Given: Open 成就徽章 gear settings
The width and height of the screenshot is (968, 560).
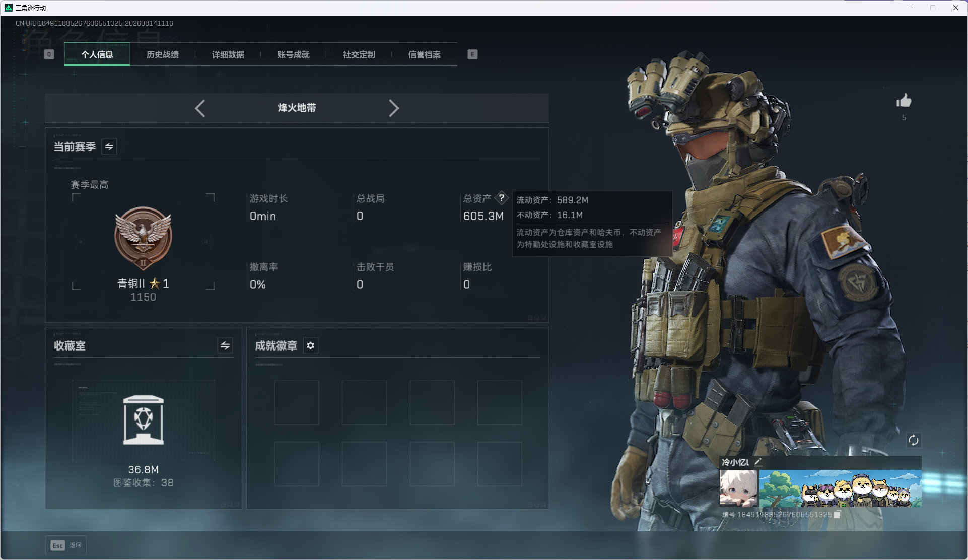Looking at the screenshot, I should [311, 345].
